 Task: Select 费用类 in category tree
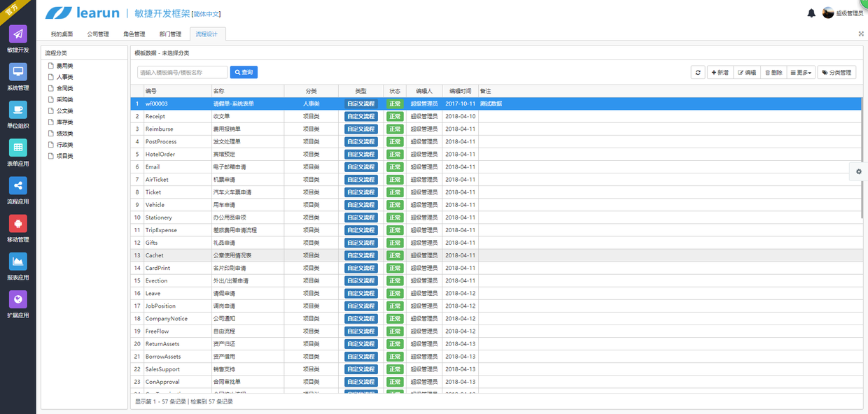tap(64, 66)
